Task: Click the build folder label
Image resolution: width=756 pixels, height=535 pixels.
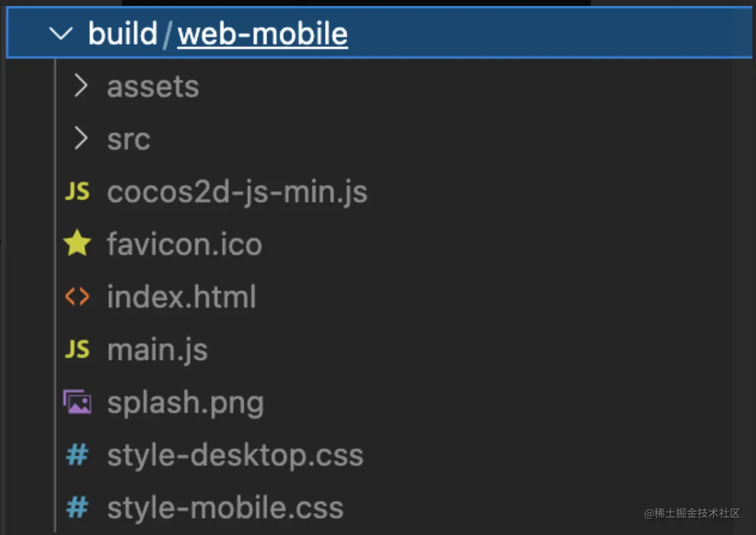Action: click(x=123, y=34)
